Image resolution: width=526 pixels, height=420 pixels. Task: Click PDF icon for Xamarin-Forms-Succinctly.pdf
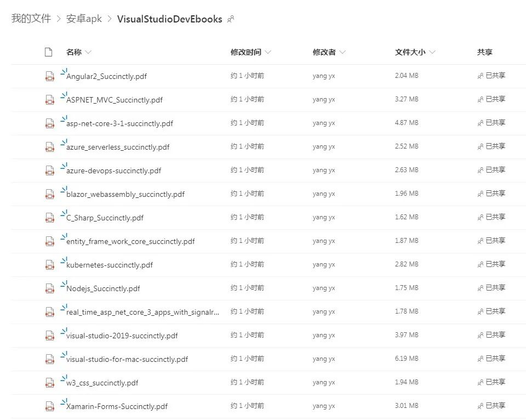(50, 406)
